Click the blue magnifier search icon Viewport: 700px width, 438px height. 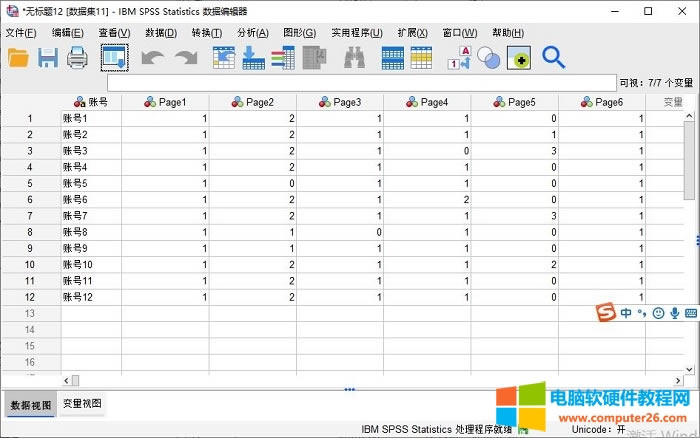coord(553,57)
